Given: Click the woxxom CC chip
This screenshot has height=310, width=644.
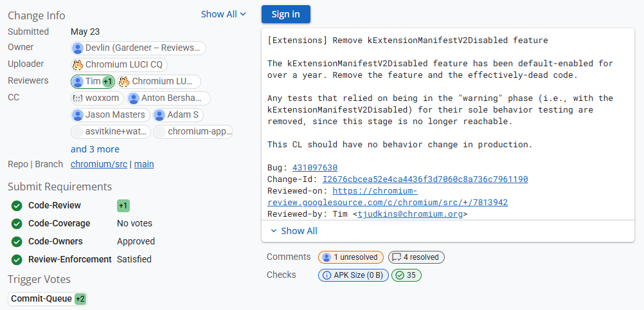Looking at the screenshot, I should pyautogui.click(x=97, y=98).
